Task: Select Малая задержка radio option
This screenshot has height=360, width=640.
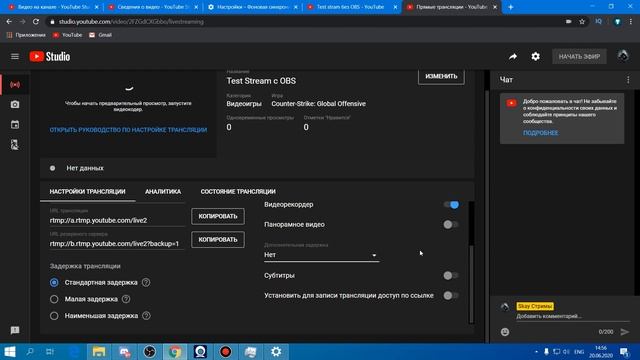Action: tap(54, 299)
